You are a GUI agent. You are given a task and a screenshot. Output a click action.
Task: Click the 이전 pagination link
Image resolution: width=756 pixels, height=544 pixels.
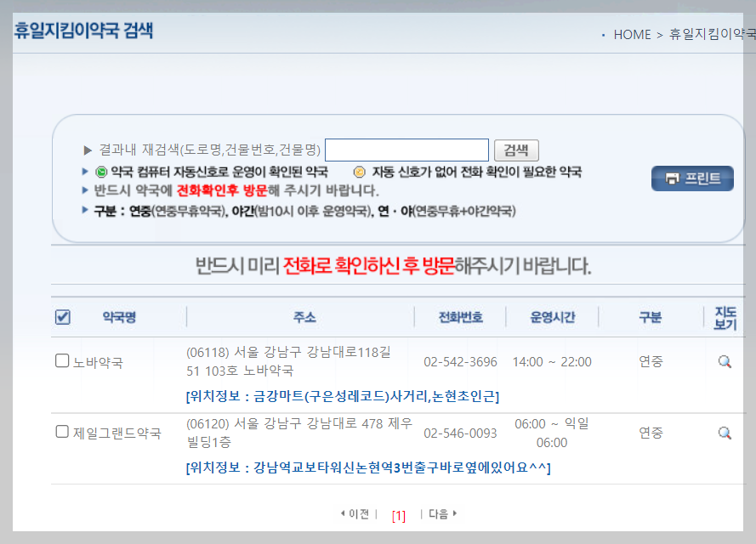click(355, 514)
